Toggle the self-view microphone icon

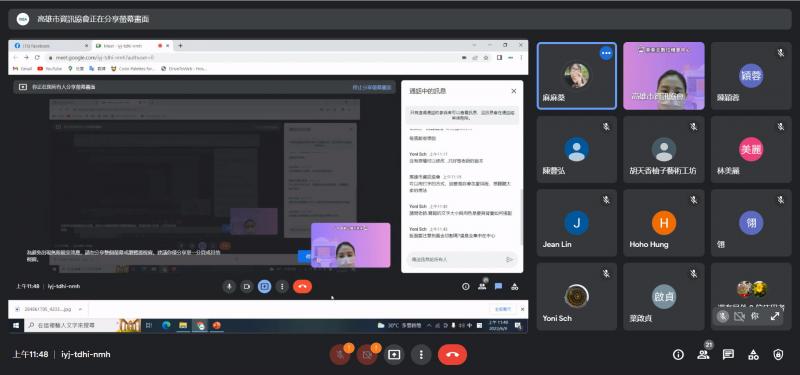(x=722, y=316)
